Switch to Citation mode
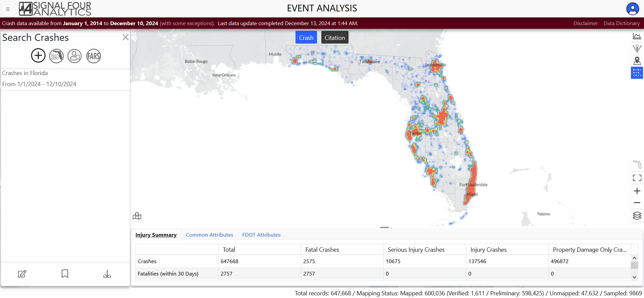644x298 pixels. (335, 38)
